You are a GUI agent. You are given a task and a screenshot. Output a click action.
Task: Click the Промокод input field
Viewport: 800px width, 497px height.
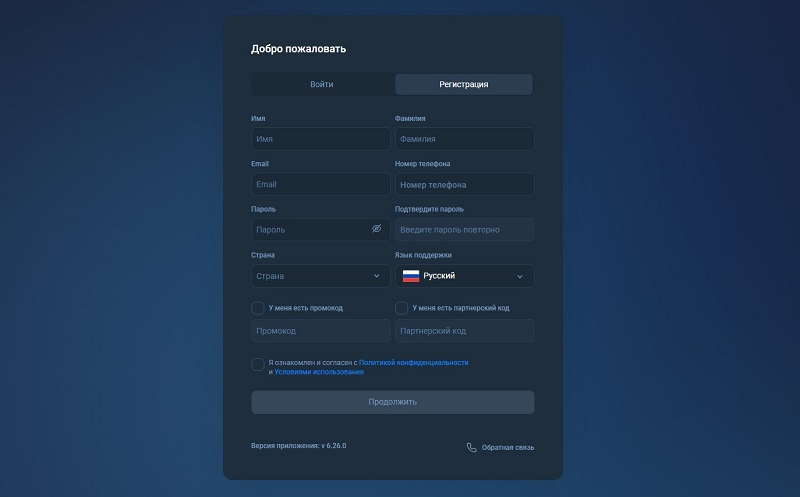point(321,331)
